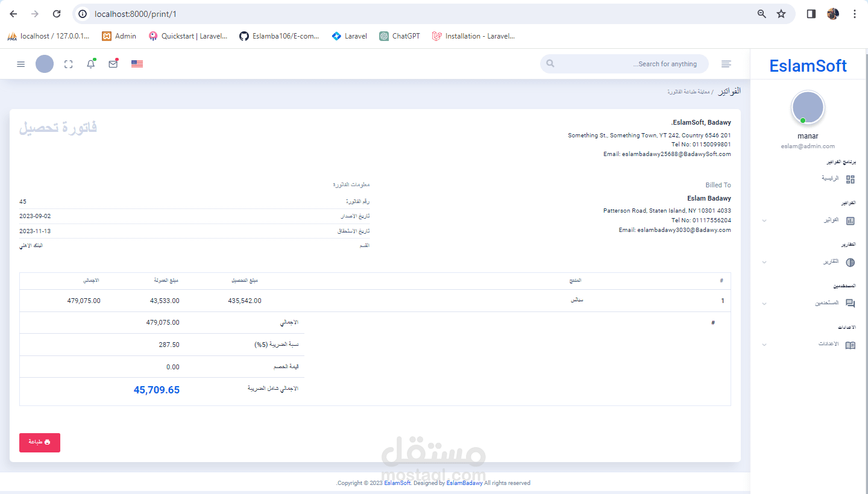The height and width of the screenshot is (494, 868).
Task: Change language via US flag icon
Action: (137, 64)
